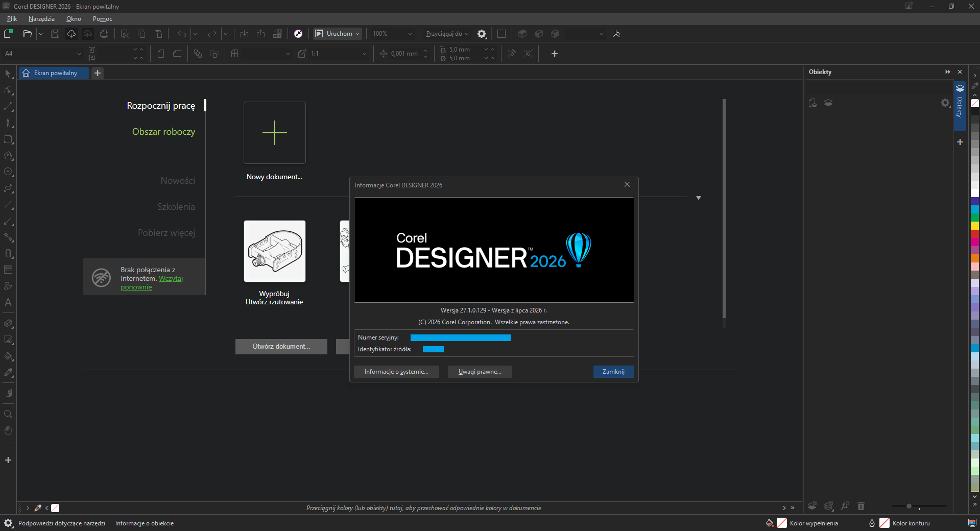Click the welcome screen vertical scrollbar
This screenshot has height=531, width=980.
pos(724,208)
